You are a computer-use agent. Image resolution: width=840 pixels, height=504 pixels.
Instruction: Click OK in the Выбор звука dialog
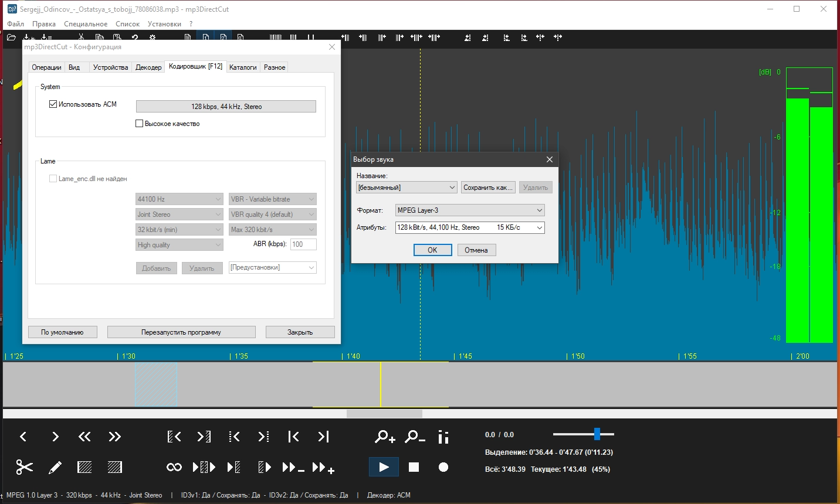[432, 250]
